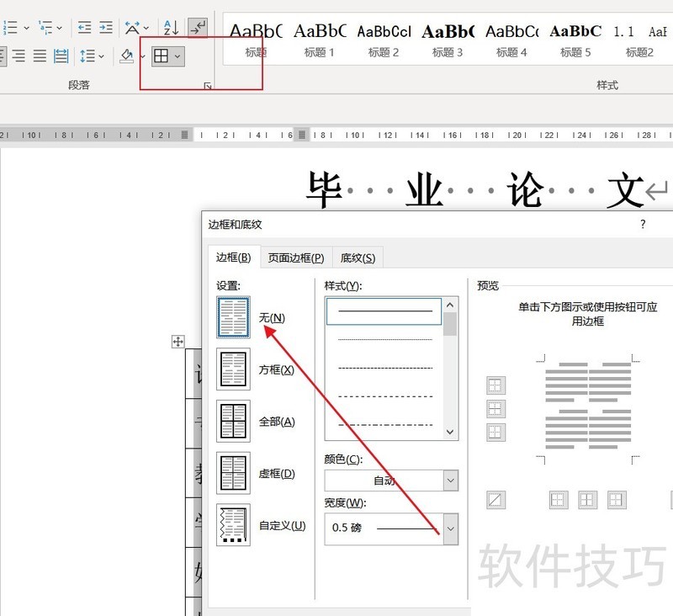Select the 方框 (Box) border setting
The image size is (673, 616).
234,369
